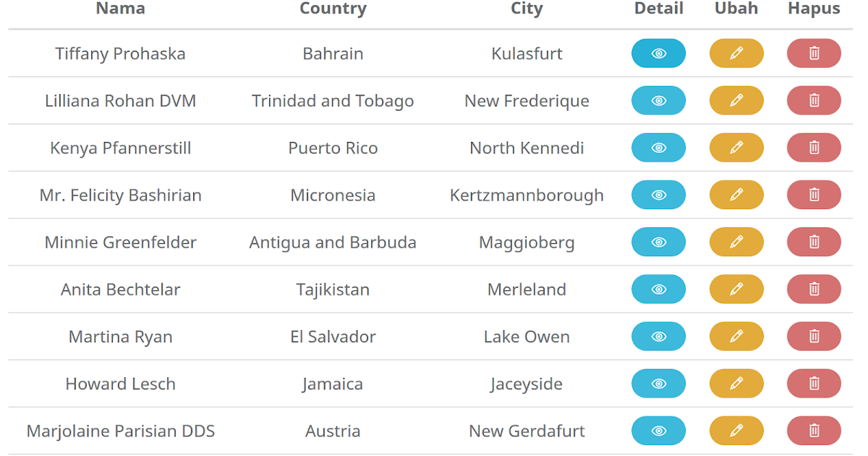This screenshot has height=456, width=868.
Task: Click the Country column header
Action: [x=333, y=9]
